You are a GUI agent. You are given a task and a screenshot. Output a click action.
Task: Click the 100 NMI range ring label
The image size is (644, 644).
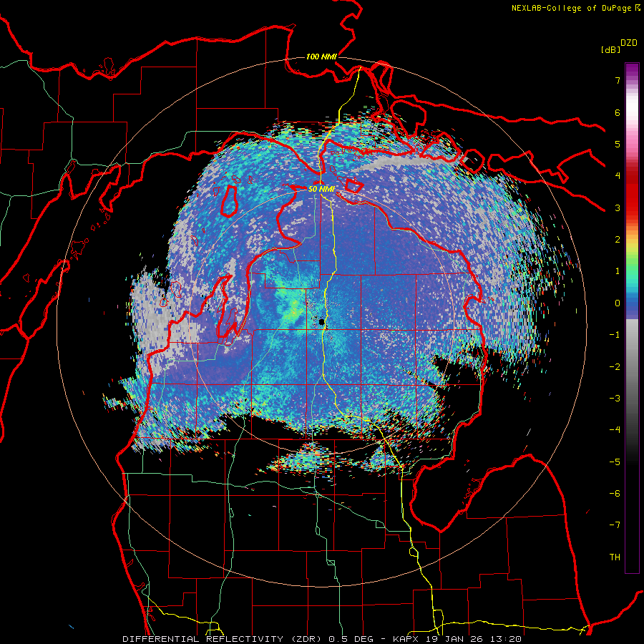point(321,57)
